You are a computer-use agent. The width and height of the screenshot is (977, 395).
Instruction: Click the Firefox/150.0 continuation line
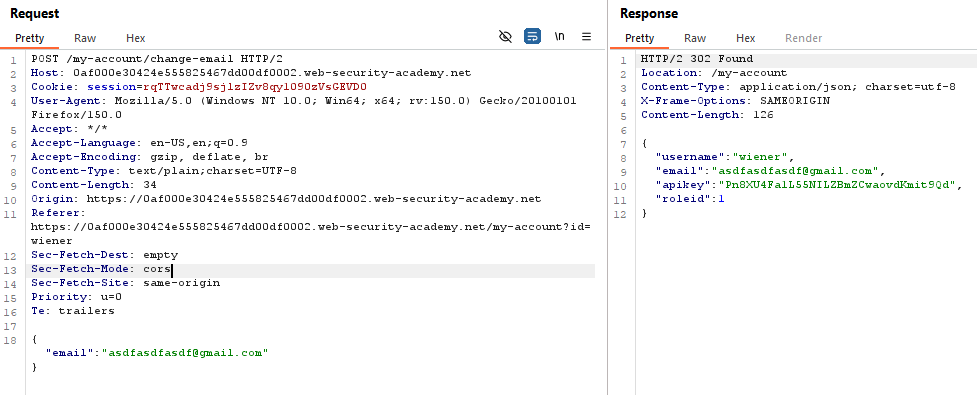[77, 115]
